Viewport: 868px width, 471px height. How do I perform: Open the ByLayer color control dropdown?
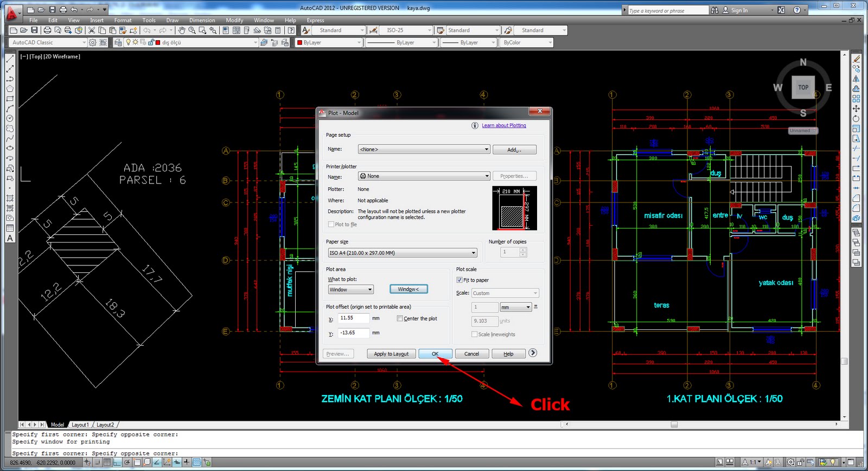click(x=329, y=42)
